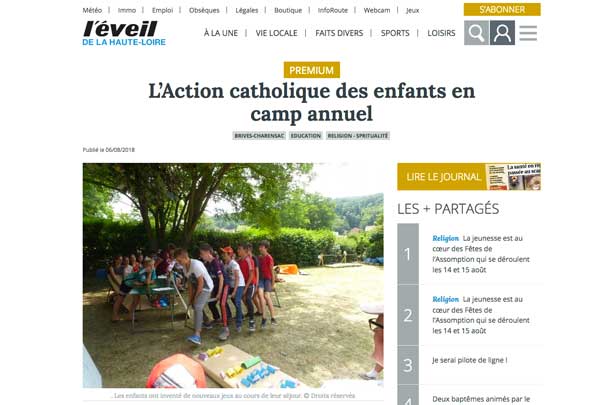Image resolution: width=600 pixels, height=405 pixels.
Task: Open the LOISIRS section
Action: (x=441, y=33)
